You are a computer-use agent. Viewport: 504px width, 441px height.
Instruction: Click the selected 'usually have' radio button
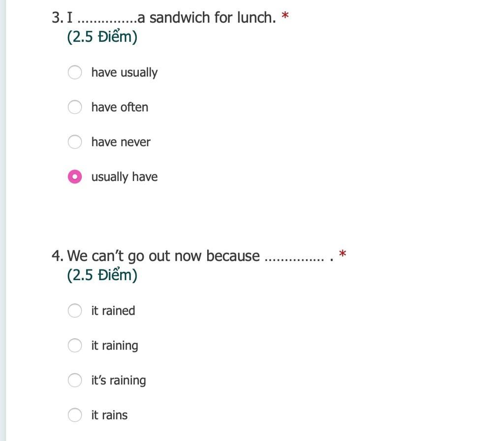click(x=75, y=176)
